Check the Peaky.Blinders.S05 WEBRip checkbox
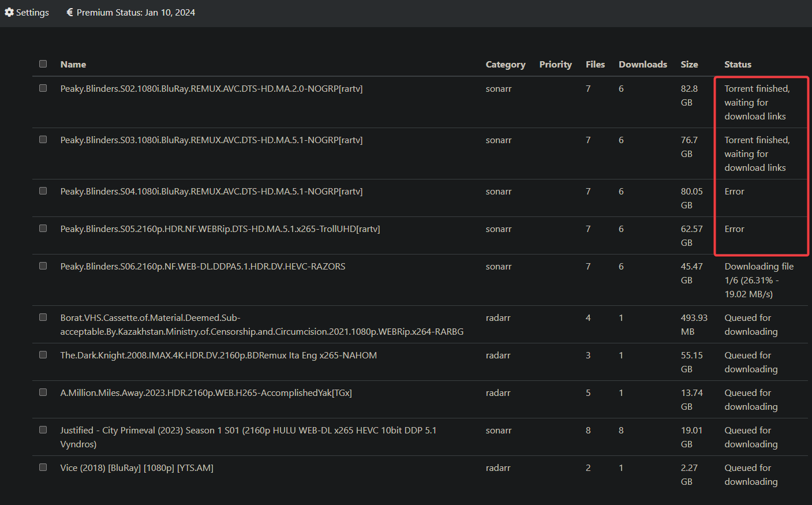This screenshot has width=812, height=505. point(43,228)
